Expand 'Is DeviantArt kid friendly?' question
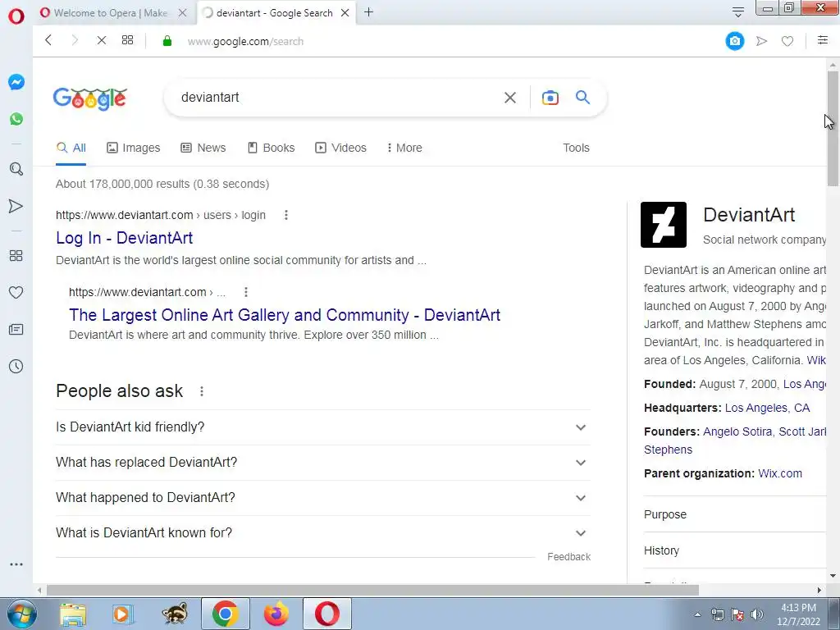The image size is (840, 630). pyautogui.click(x=323, y=427)
